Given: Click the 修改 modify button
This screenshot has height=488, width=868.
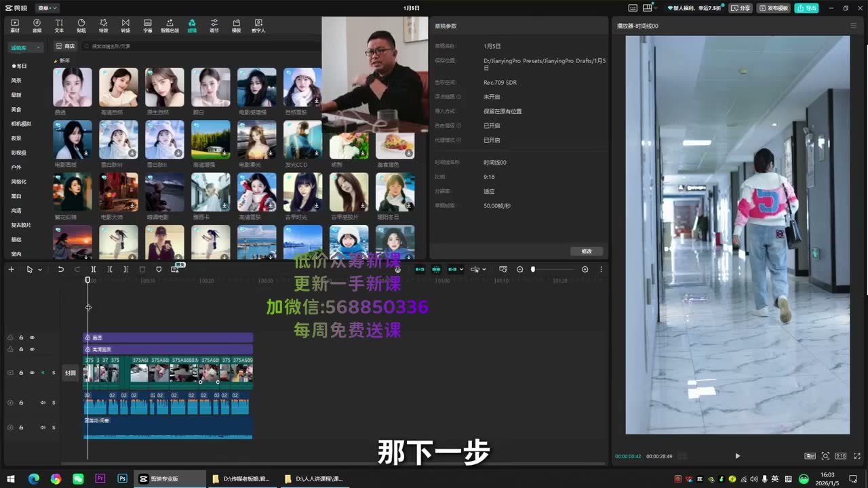Looking at the screenshot, I should pos(587,251).
